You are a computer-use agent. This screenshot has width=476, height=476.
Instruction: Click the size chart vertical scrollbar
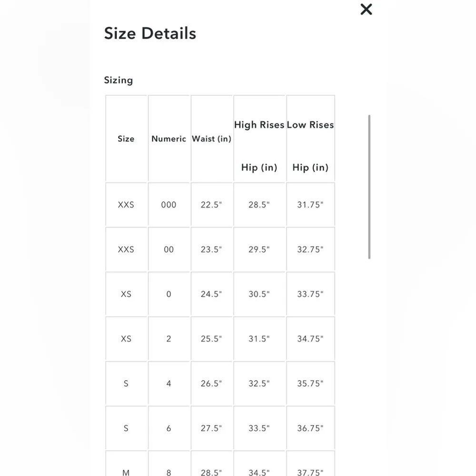click(369, 187)
